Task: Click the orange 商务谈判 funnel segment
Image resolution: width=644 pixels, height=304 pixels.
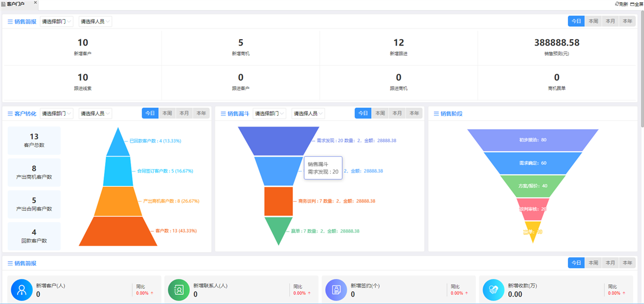Action: 279,201
